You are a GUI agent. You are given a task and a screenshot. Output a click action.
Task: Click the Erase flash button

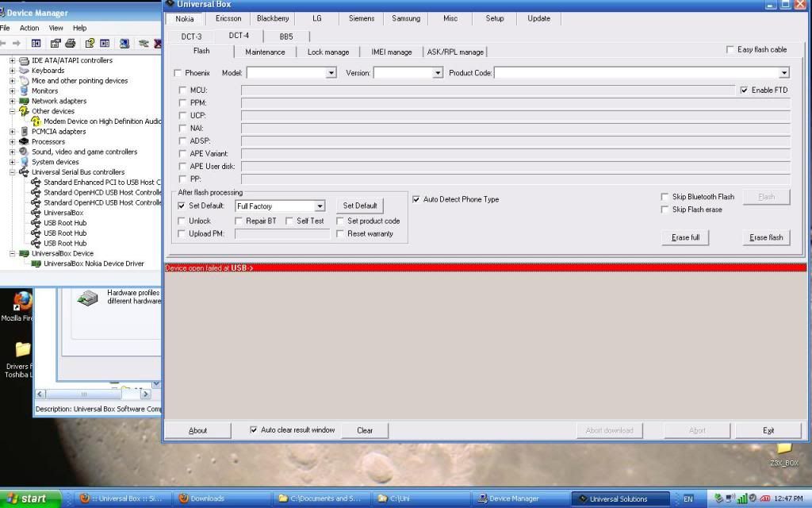(x=766, y=237)
